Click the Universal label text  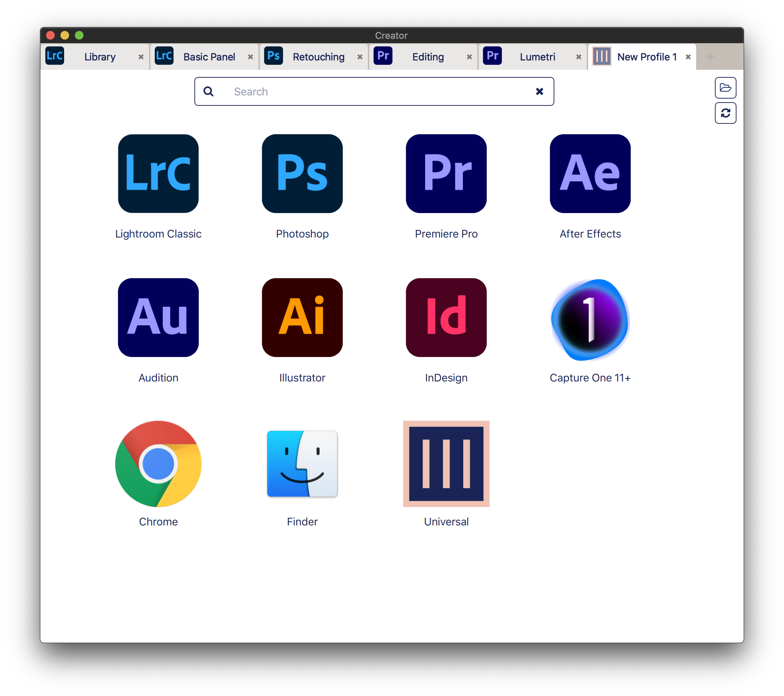click(x=446, y=521)
